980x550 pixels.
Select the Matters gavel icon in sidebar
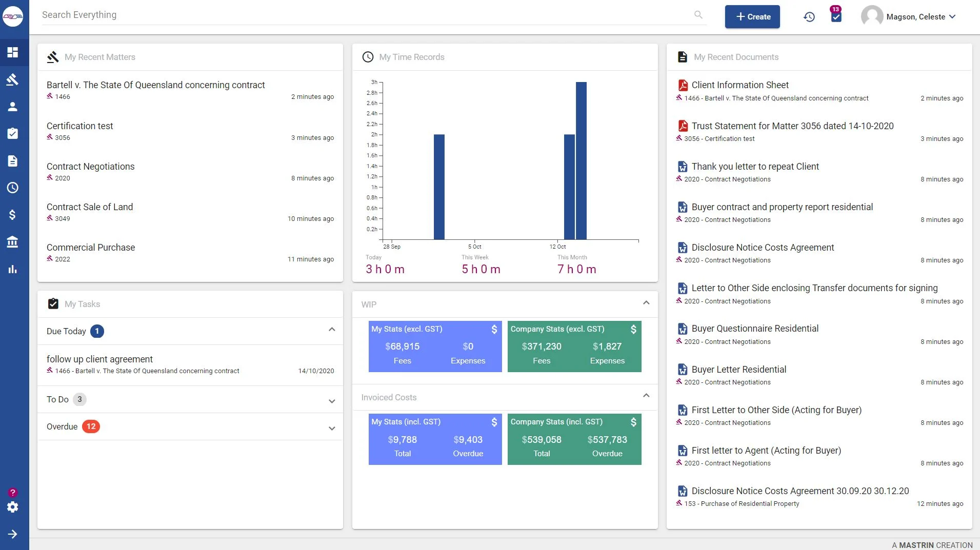(12, 79)
